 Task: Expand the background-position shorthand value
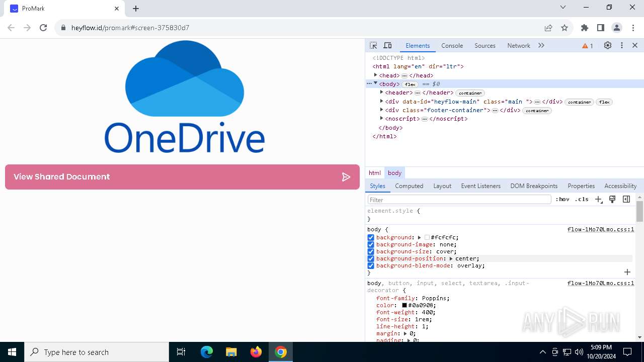[x=451, y=258]
